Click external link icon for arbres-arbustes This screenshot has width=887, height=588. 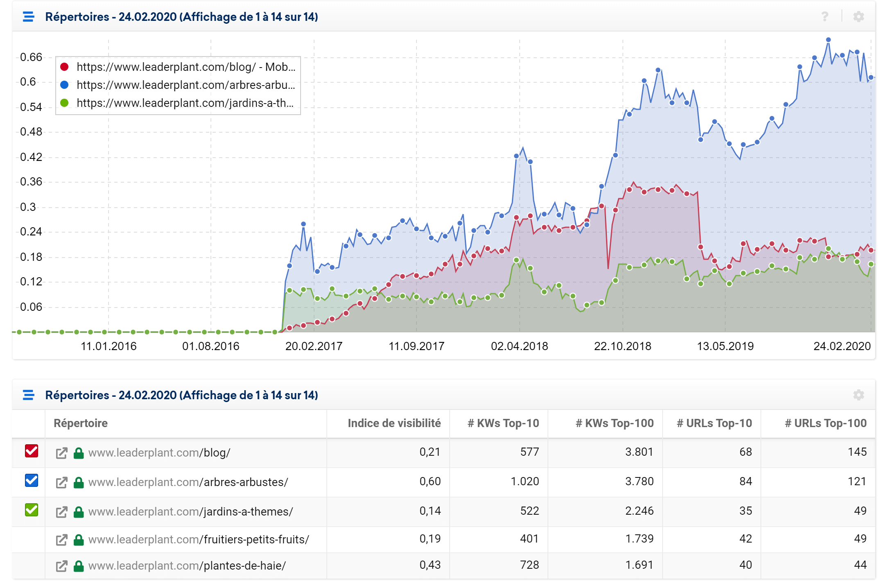[61, 482]
